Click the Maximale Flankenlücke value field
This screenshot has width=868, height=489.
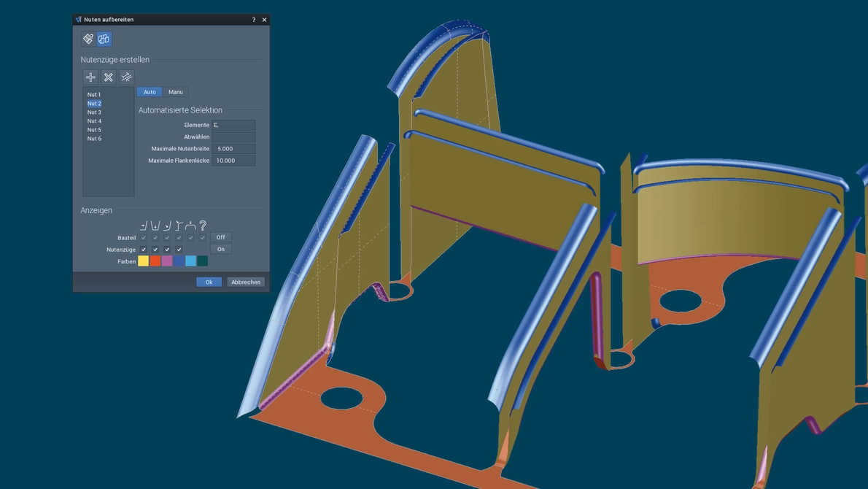[x=233, y=161]
